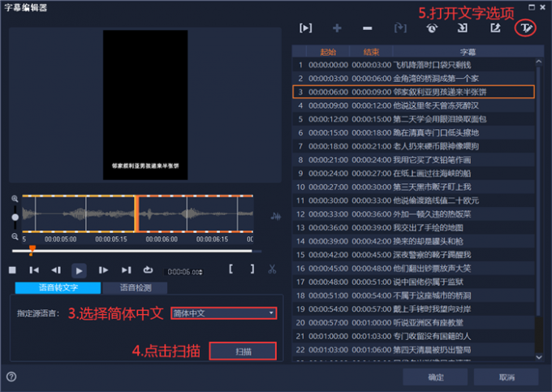Zoom in on the waveform timeline

(x=15, y=199)
